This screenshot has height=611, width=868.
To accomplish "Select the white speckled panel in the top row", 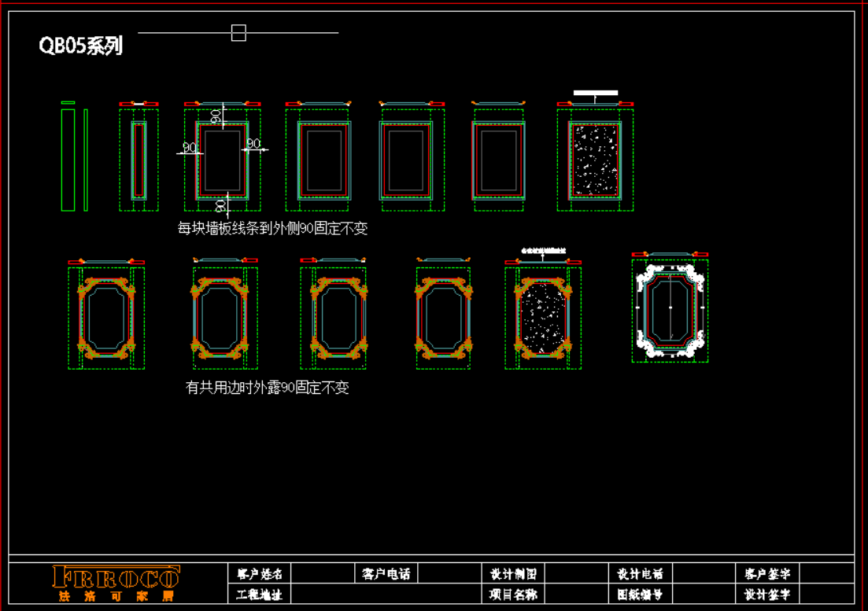I will pos(595,160).
